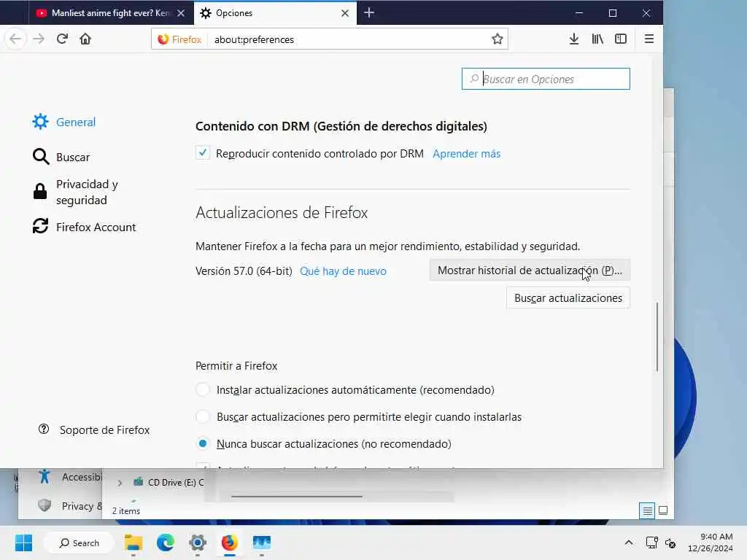
Task: Open the General preferences category
Action: click(64, 122)
